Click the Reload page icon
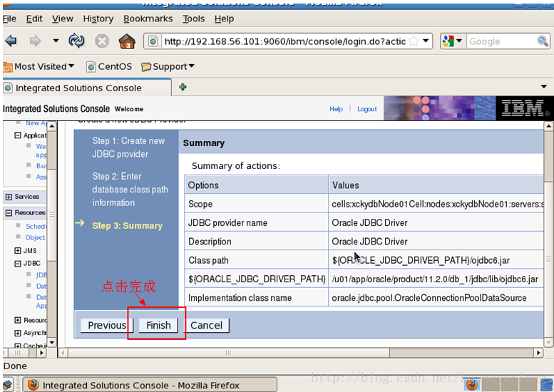 [x=76, y=41]
